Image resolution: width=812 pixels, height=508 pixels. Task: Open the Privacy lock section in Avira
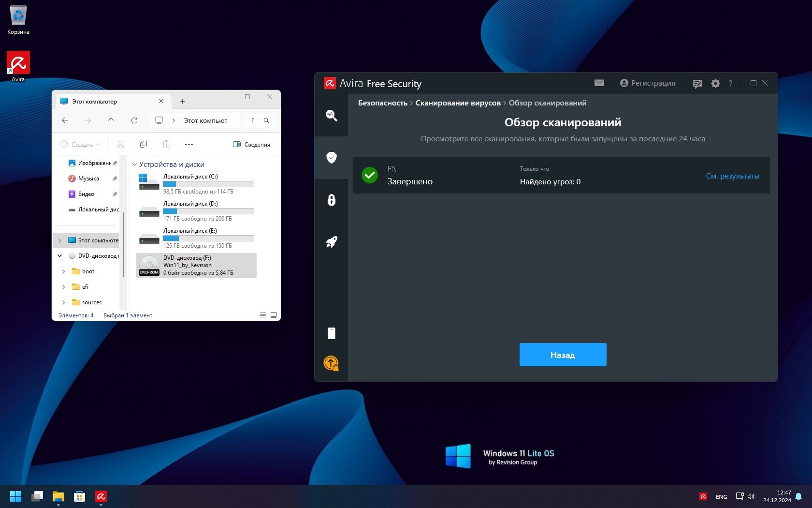point(331,200)
